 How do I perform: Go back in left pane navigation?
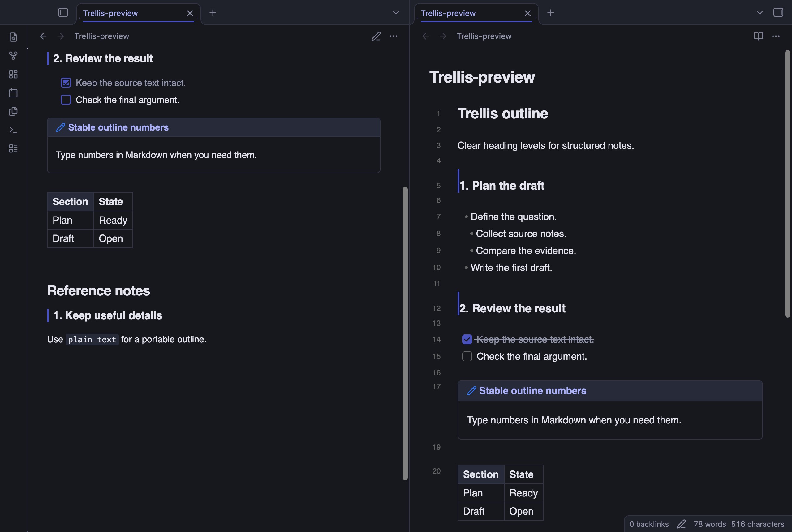click(43, 36)
